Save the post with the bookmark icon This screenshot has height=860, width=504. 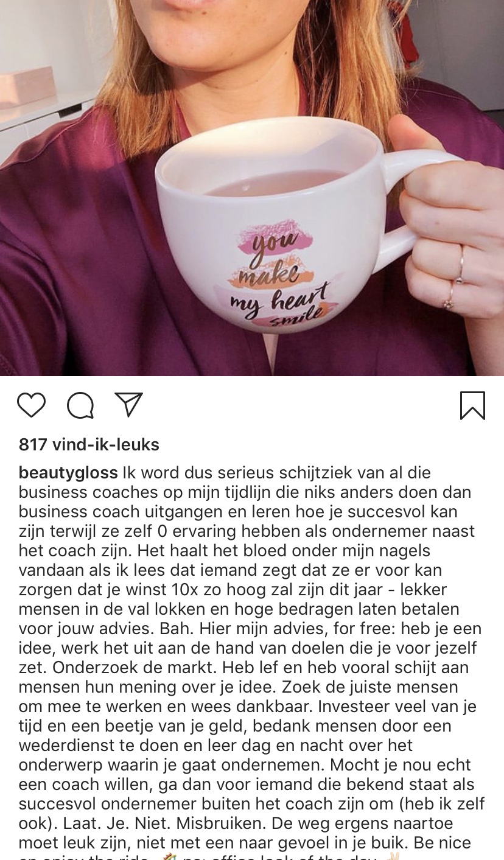click(472, 406)
